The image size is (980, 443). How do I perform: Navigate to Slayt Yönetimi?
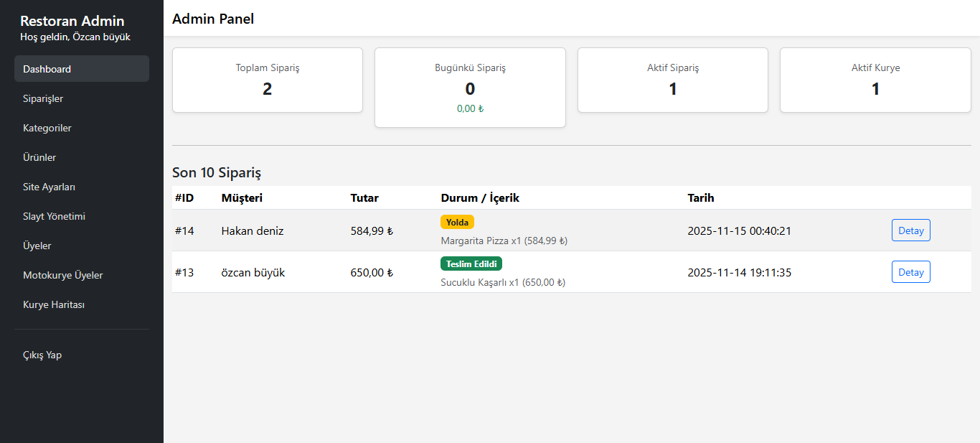pyautogui.click(x=54, y=216)
